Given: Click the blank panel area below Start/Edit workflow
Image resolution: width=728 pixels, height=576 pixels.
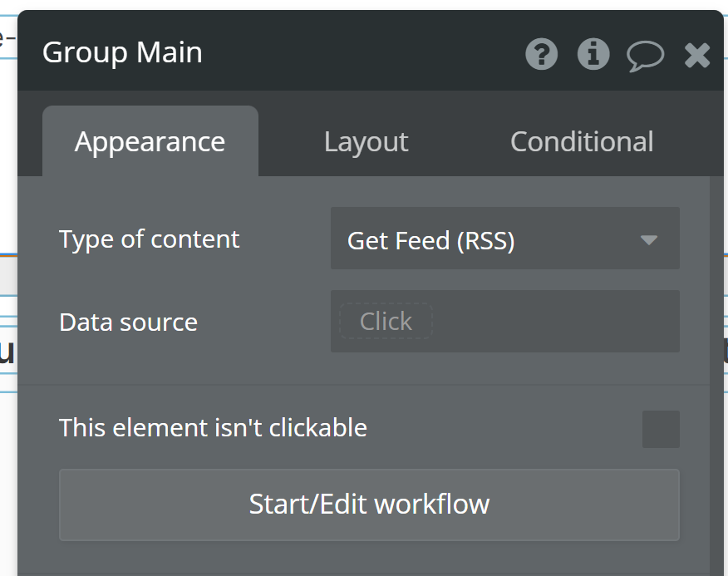Looking at the screenshot, I should point(362,559).
